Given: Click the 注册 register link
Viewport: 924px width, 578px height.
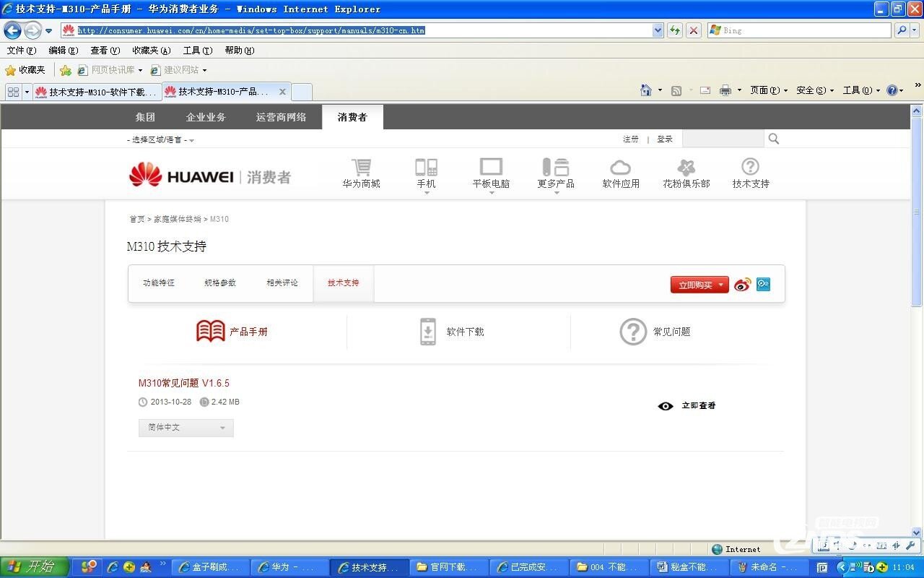Looking at the screenshot, I should coord(631,139).
